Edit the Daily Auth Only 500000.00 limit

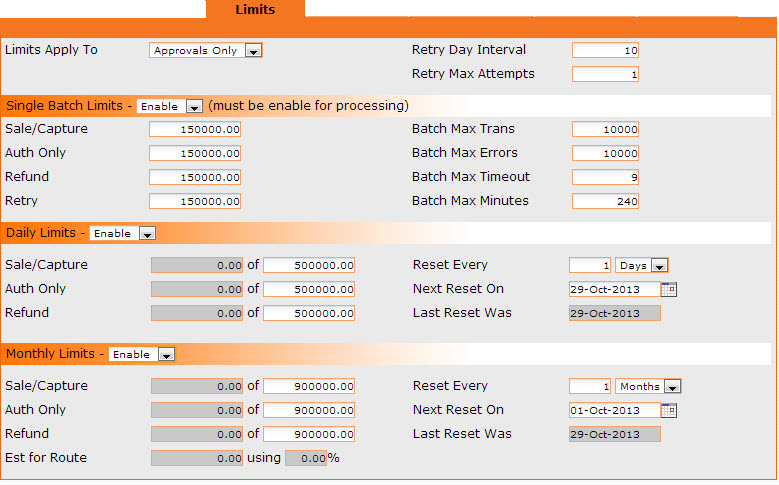click(309, 289)
